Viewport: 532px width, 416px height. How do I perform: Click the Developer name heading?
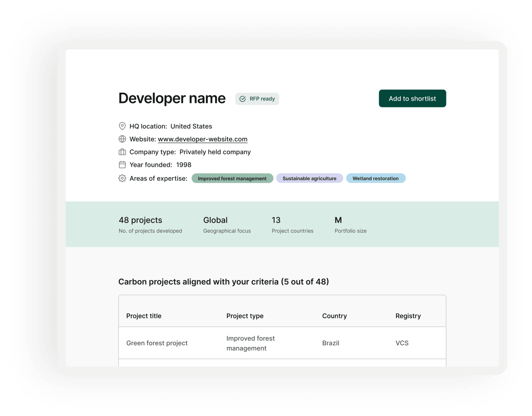tap(172, 98)
